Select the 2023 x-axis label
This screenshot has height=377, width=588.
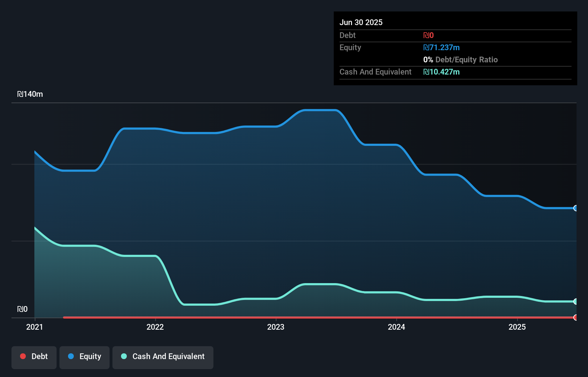pyautogui.click(x=276, y=327)
